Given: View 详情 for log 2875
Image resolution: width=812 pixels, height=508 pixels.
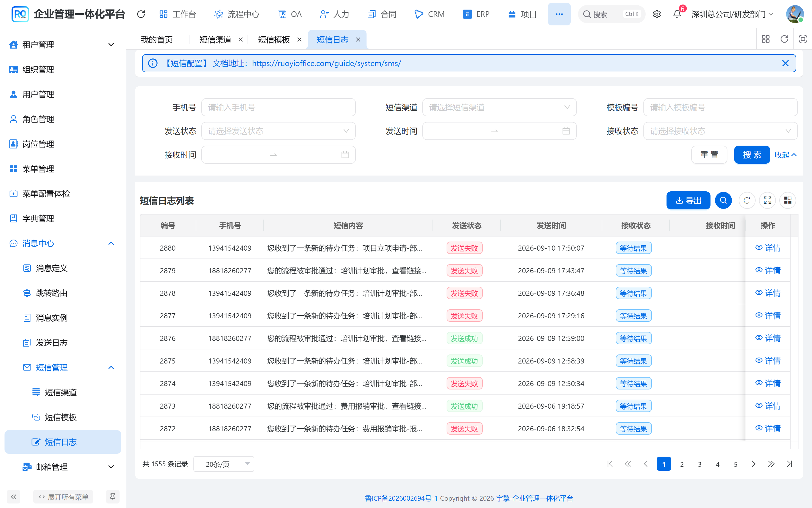Looking at the screenshot, I should tap(768, 361).
